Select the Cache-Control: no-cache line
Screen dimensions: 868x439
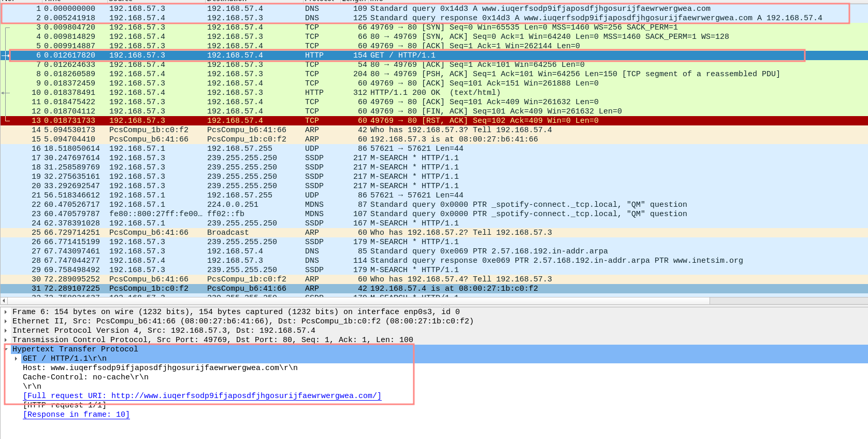(85, 377)
